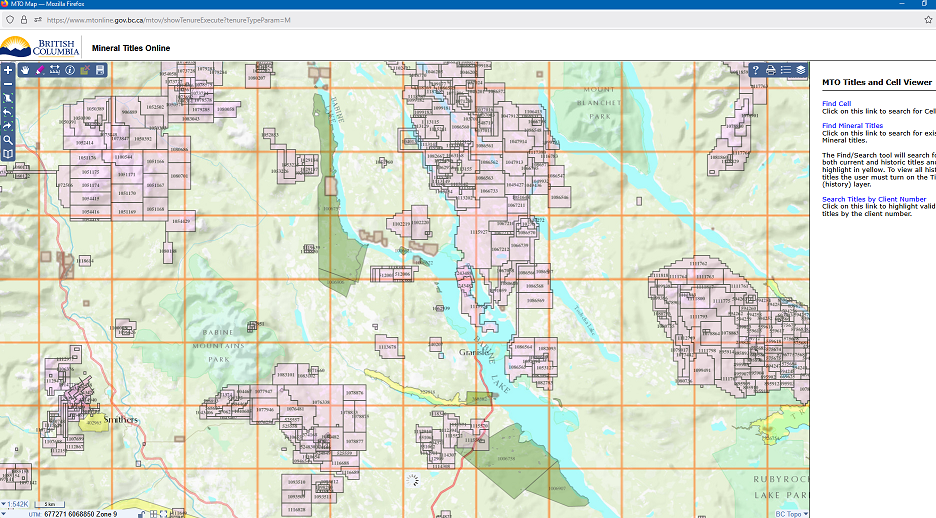936x518 pixels.
Task: Go back to the previous map extent
Action: coord(8,113)
